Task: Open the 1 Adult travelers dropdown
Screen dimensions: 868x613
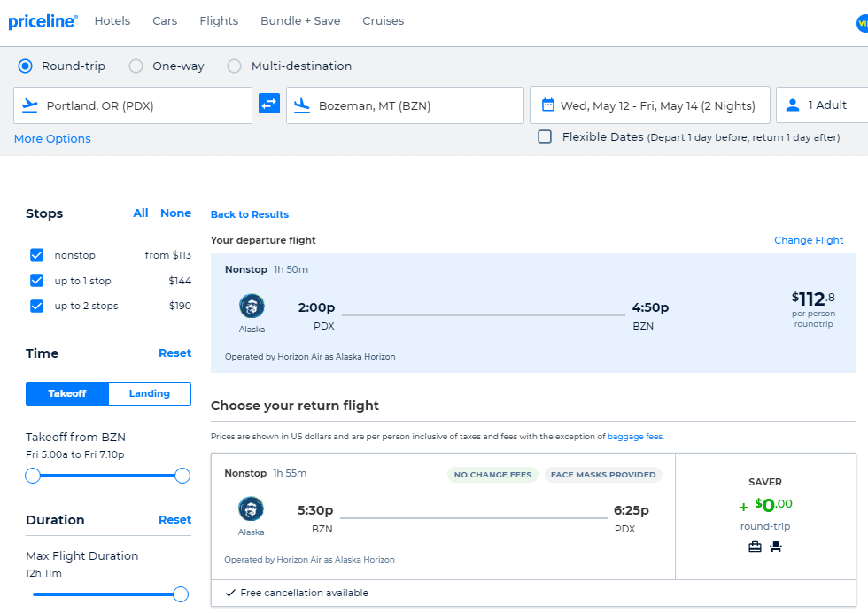Action: tap(822, 105)
